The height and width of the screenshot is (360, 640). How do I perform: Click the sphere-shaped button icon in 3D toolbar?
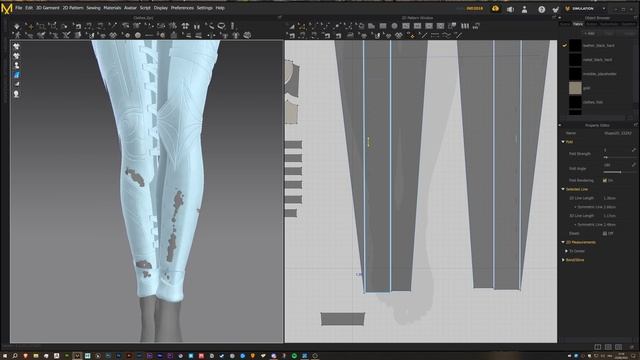tap(138, 36)
